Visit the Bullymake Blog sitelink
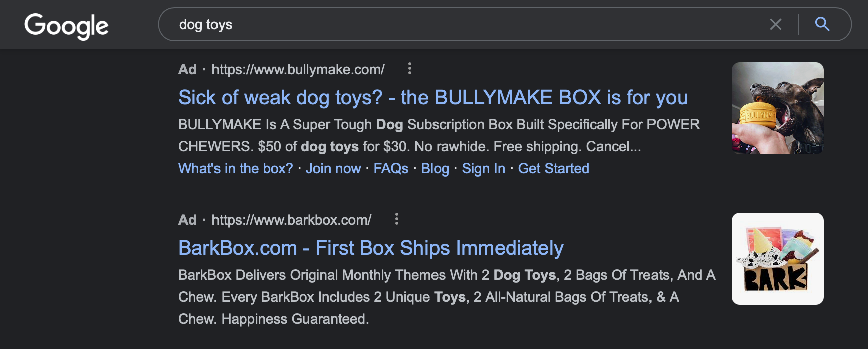The width and height of the screenshot is (868, 349). click(436, 169)
